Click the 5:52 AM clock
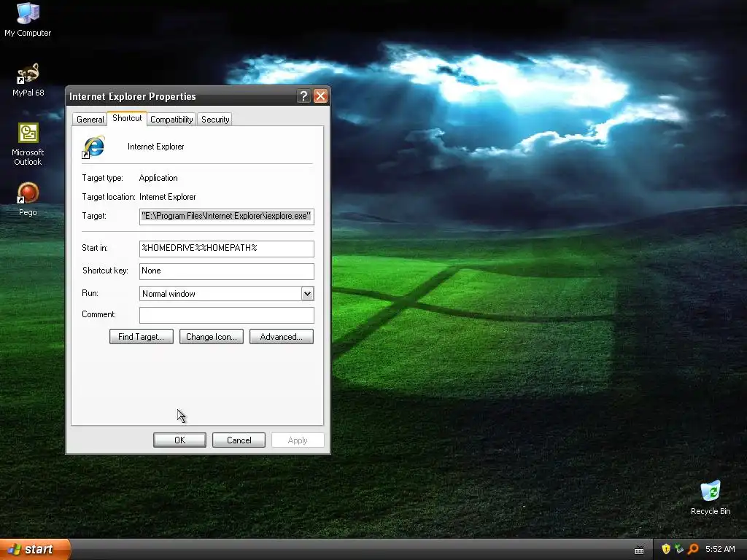This screenshot has height=560, width=747. coord(720,549)
